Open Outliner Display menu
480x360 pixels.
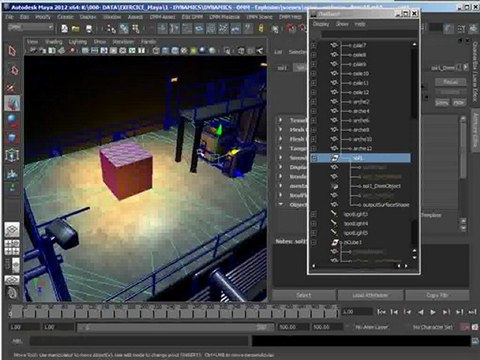coord(321,24)
